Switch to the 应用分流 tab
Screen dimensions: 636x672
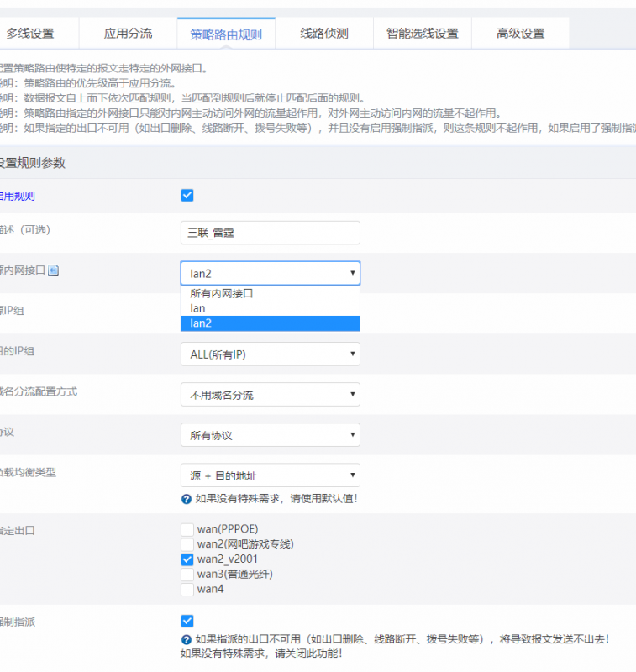point(129,34)
